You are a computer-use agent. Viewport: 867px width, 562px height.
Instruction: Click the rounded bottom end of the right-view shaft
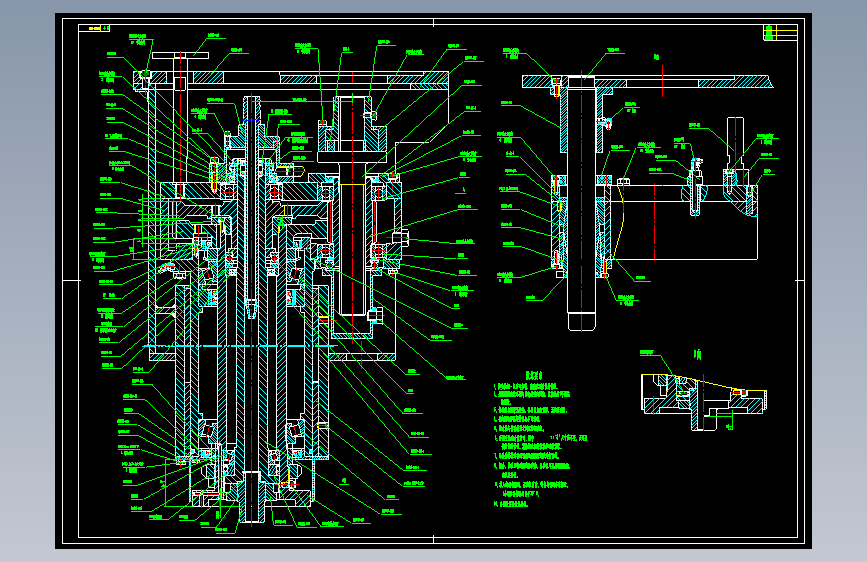(581, 322)
